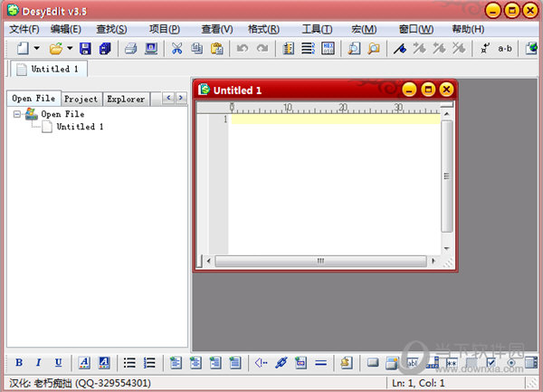This screenshot has width=543, height=392.
Task: Copy the selected text
Action: point(196,48)
